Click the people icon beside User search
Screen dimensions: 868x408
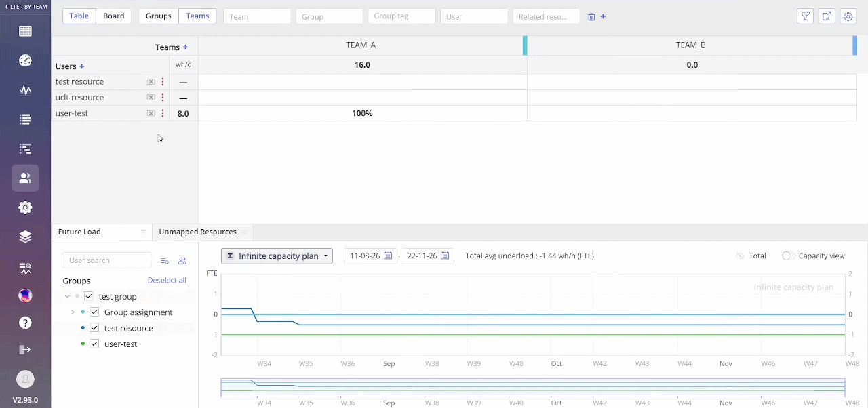coord(182,261)
